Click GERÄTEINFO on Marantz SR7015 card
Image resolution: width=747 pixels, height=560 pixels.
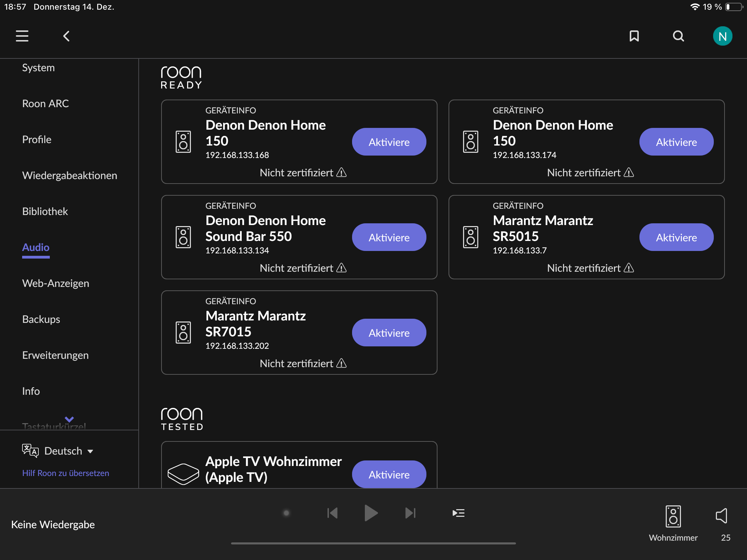[x=231, y=301]
